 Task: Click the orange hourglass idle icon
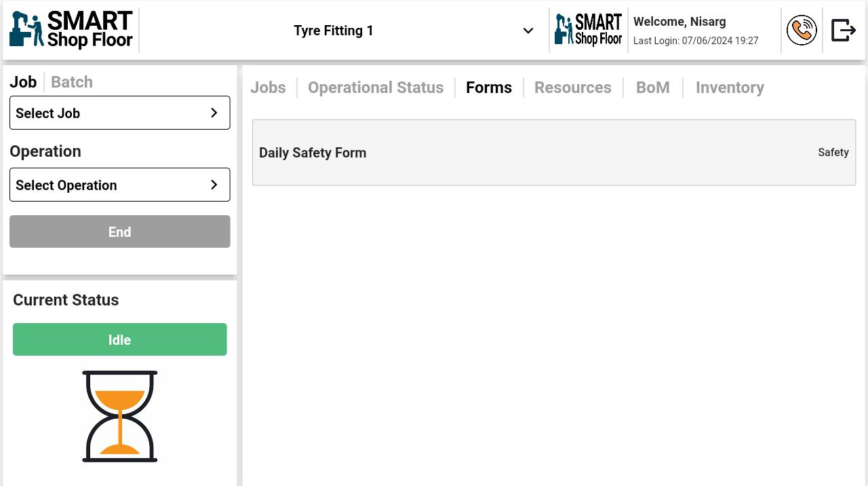click(120, 416)
